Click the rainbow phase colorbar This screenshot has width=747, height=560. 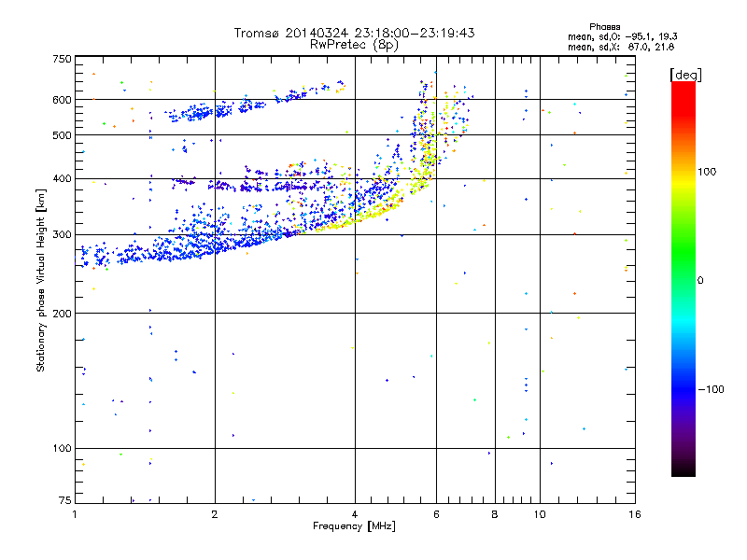[x=684, y=279]
